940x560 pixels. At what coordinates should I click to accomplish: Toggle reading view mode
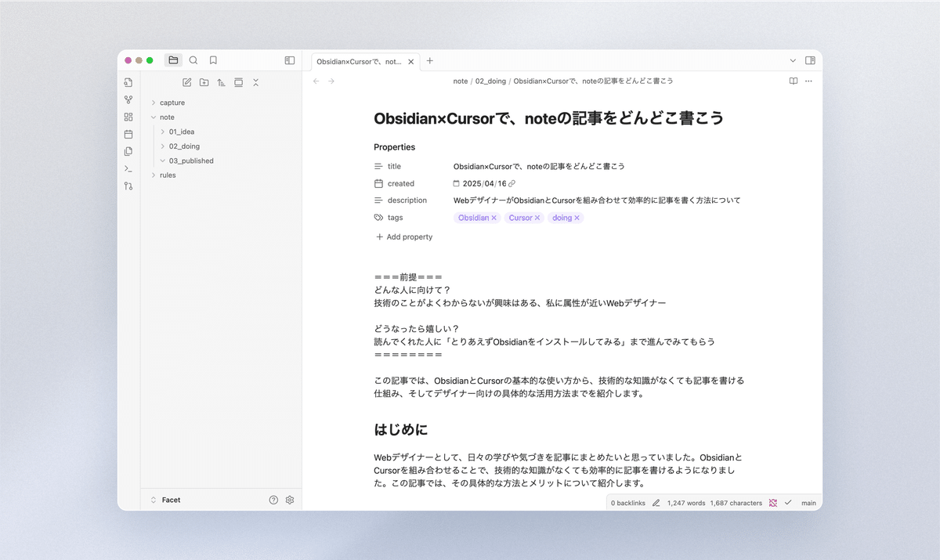[x=793, y=81]
